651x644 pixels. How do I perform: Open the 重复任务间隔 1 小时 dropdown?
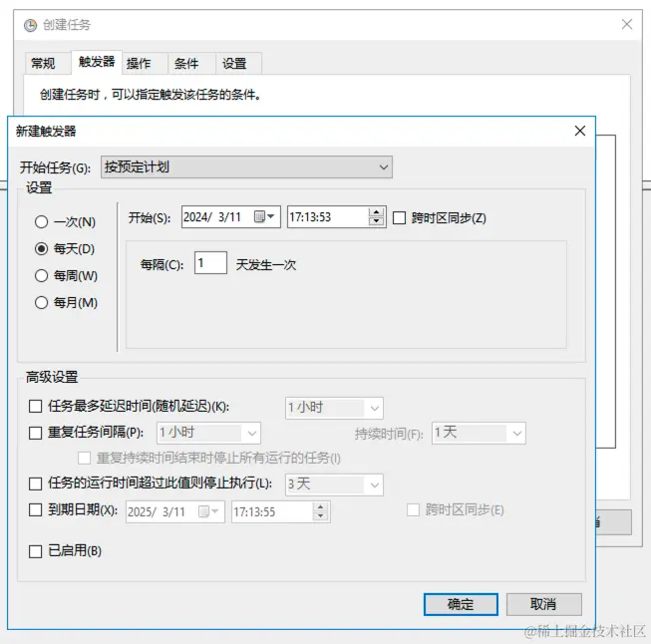tap(208, 433)
